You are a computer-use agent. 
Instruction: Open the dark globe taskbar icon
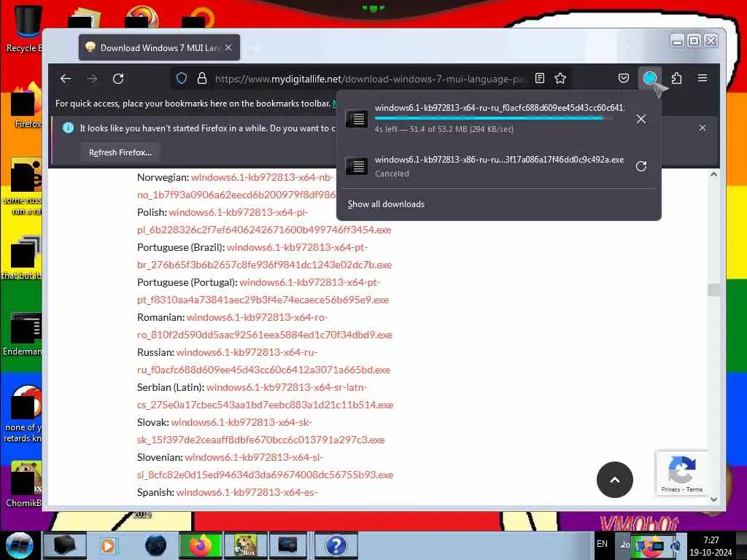pos(156,545)
